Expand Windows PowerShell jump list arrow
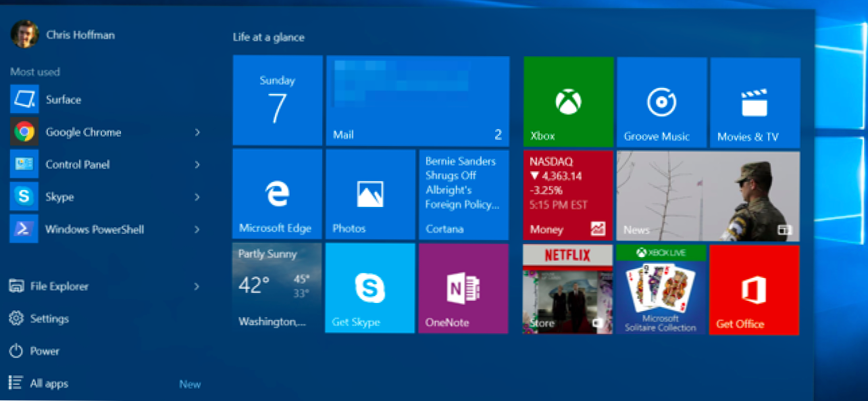The image size is (868, 401). pos(197,229)
